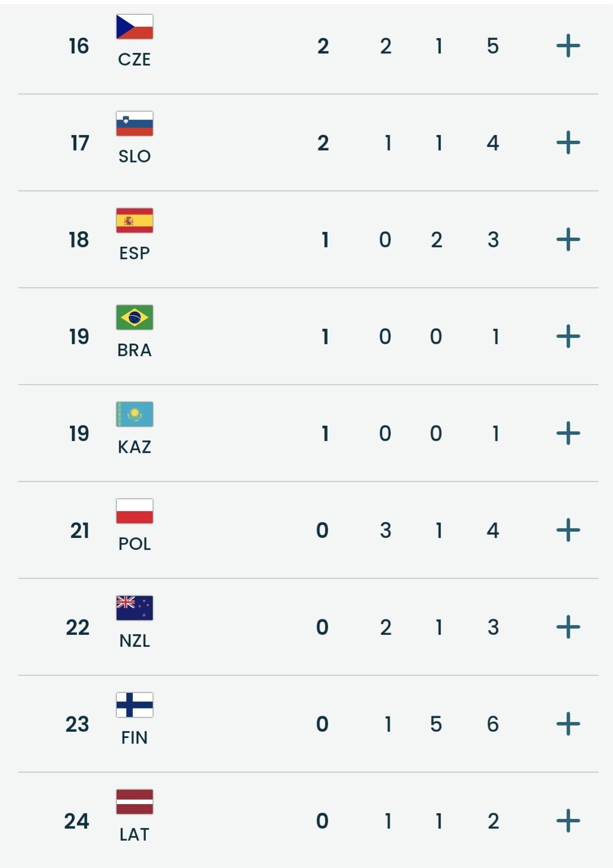Expand the BRA row with plus
The image size is (613, 868).
pos(568,336)
